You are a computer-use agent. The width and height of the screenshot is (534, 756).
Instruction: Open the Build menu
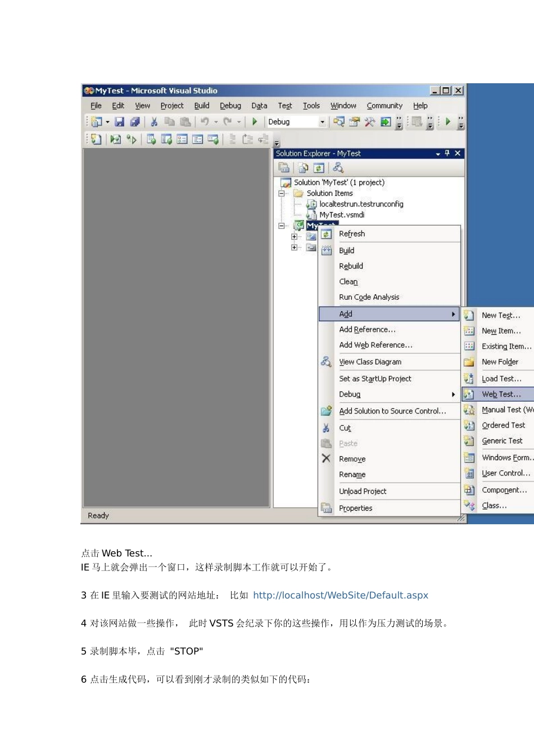[202, 105]
